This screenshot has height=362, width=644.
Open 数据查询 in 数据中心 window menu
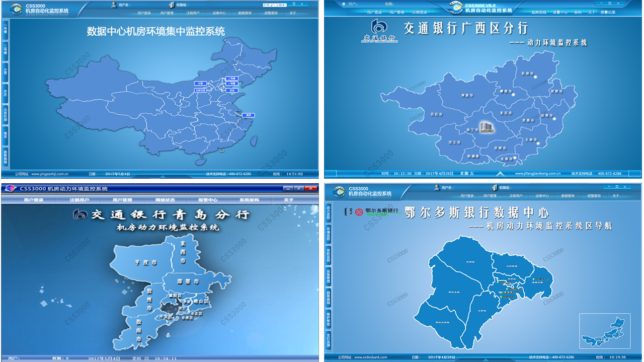(245, 13)
